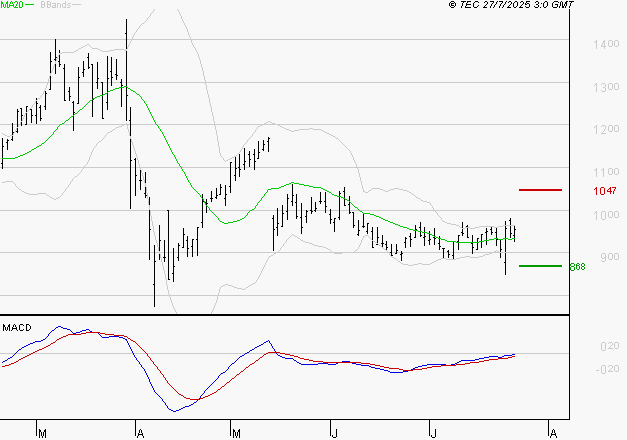Click the green support level line
Viewport: 627px width, 440px height.
540,266
